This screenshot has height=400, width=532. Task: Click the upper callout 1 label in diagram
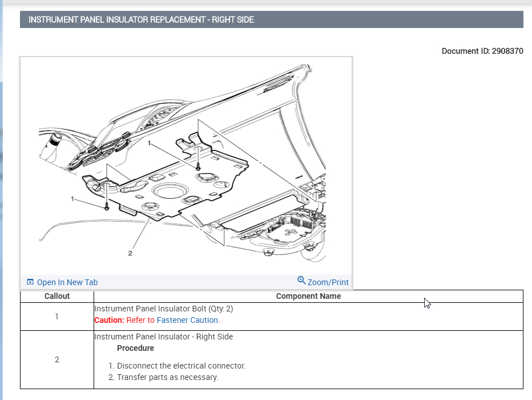(x=149, y=143)
